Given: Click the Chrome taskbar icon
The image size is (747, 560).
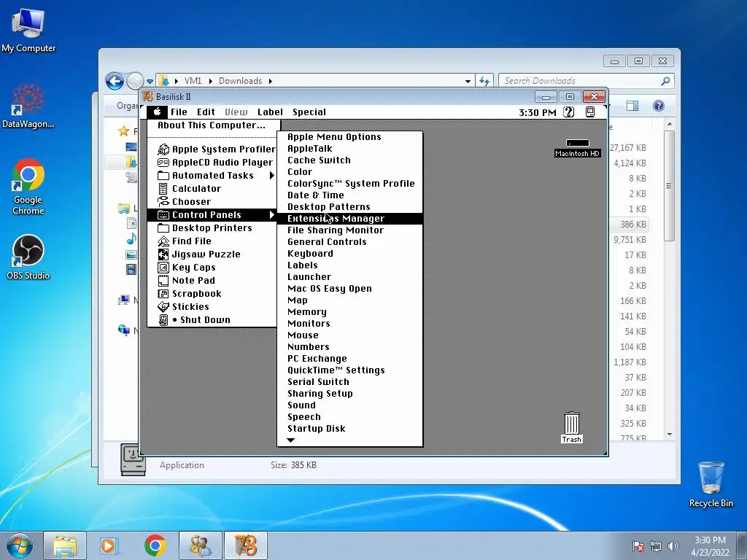Looking at the screenshot, I should point(155,545).
